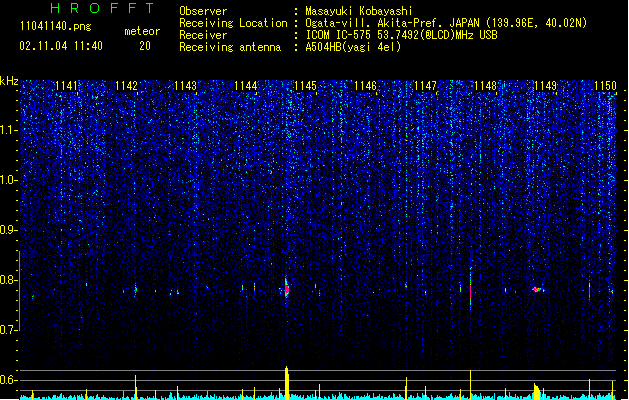
Task: Click the 1.0 frequency axis label
Action: tap(9, 180)
